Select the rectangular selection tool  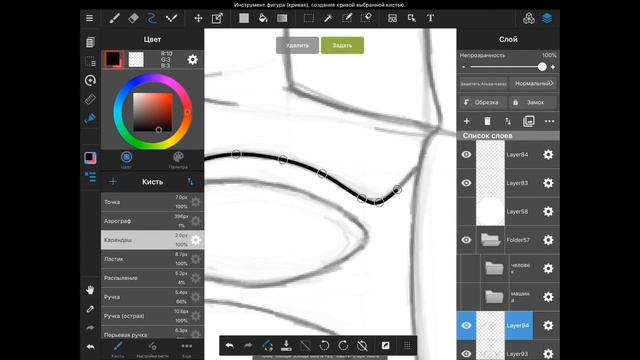[309, 18]
